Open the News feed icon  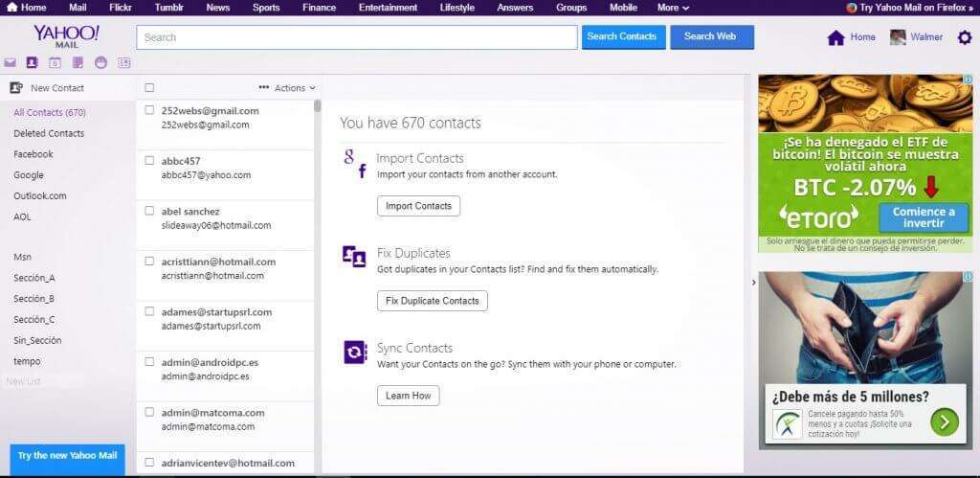(x=123, y=62)
